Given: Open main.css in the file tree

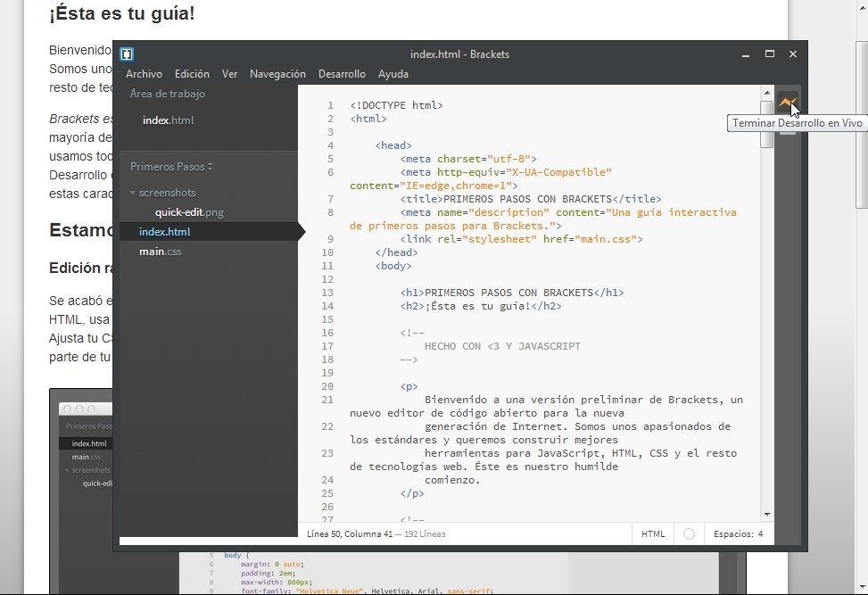Looking at the screenshot, I should tap(160, 252).
